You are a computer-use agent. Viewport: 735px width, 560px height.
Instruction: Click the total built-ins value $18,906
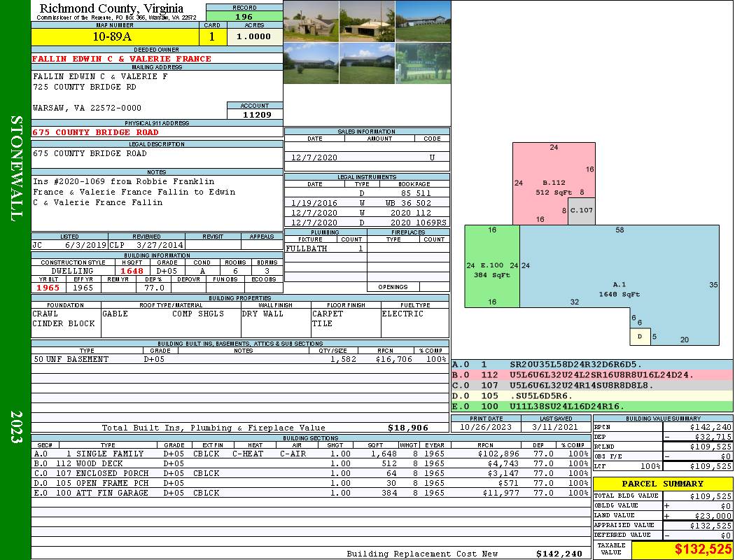tap(408, 428)
